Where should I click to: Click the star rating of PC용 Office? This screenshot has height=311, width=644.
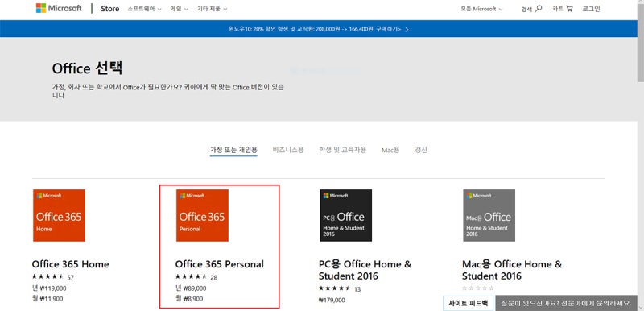pos(335,288)
